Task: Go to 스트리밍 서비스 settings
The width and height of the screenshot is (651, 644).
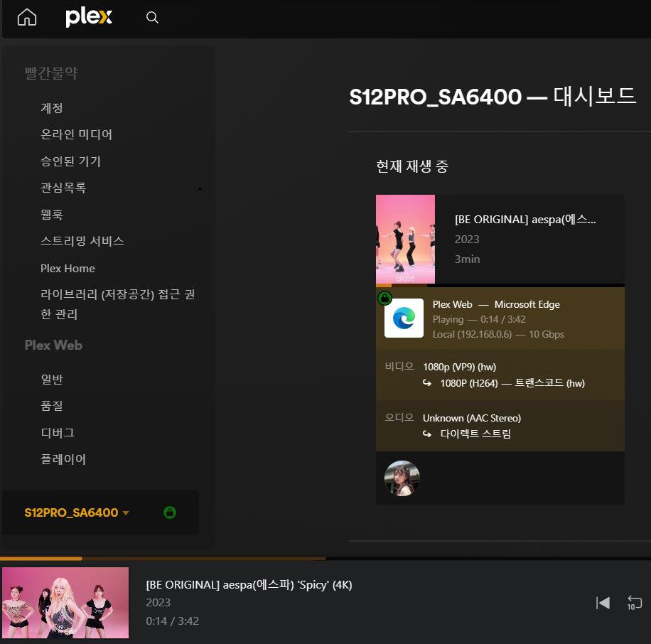Action: [x=82, y=241]
